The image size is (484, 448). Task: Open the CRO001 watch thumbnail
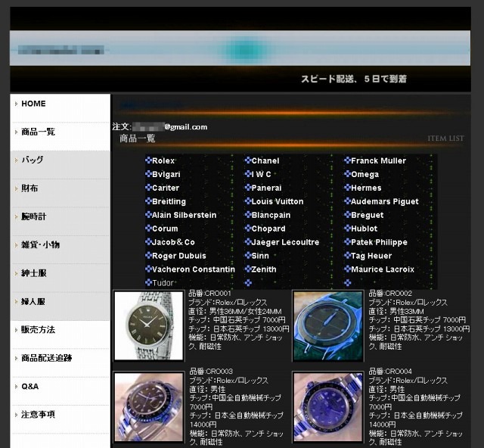(x=149, y=325)
